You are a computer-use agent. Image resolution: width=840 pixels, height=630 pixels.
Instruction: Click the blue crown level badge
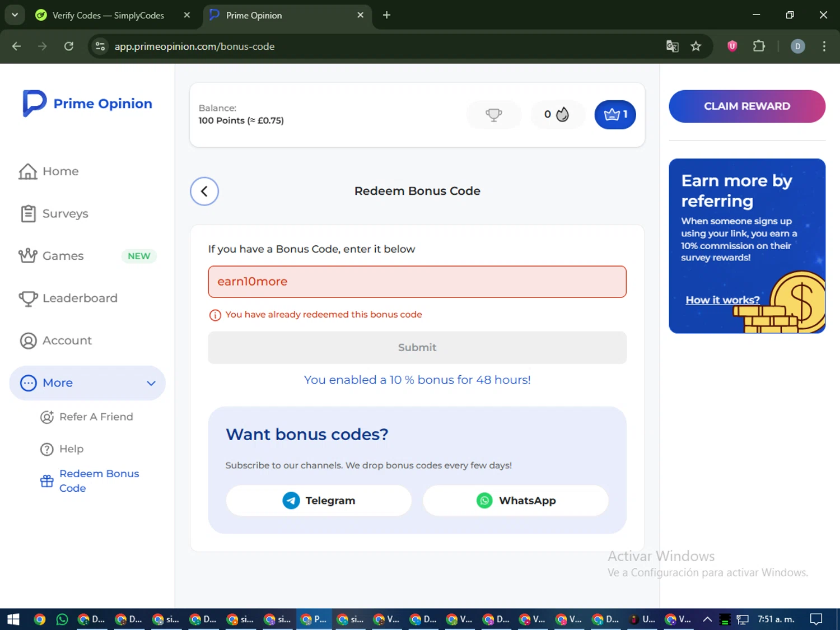[x=615, y=115]
